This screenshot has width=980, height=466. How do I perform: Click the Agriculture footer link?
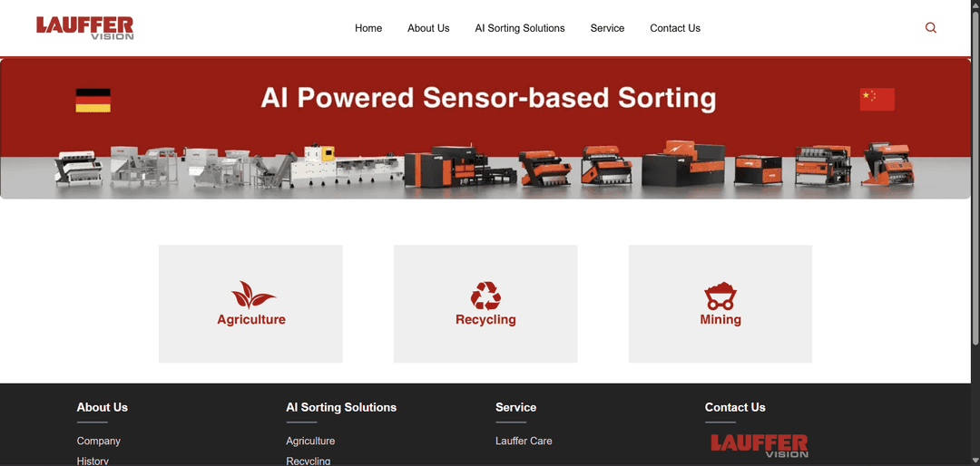310,441
